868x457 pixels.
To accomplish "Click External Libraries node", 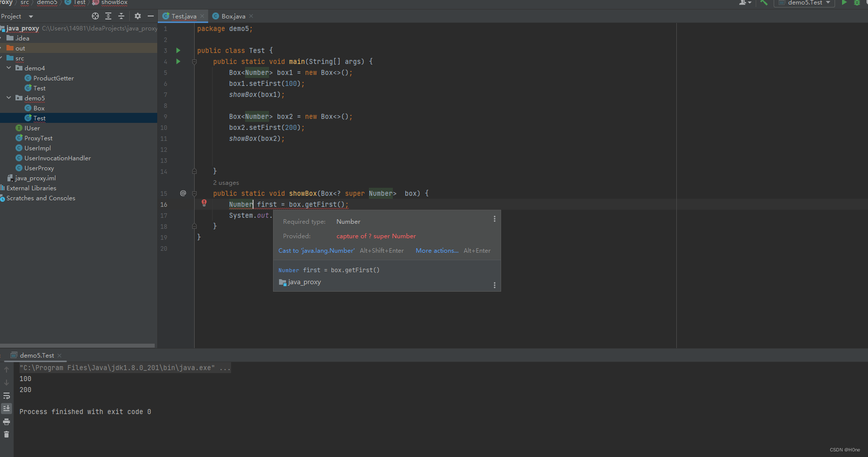I will click(31, 188).
